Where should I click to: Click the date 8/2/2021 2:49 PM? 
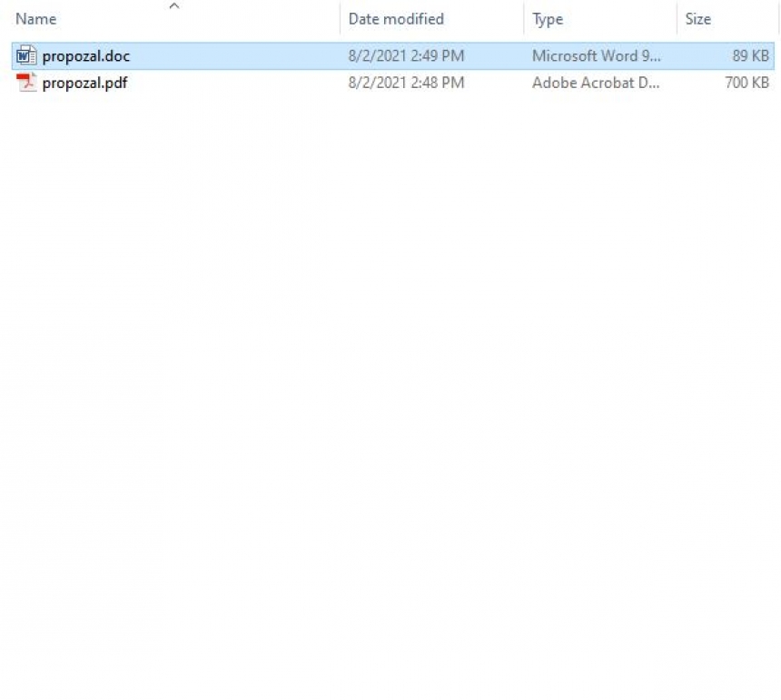406,55
